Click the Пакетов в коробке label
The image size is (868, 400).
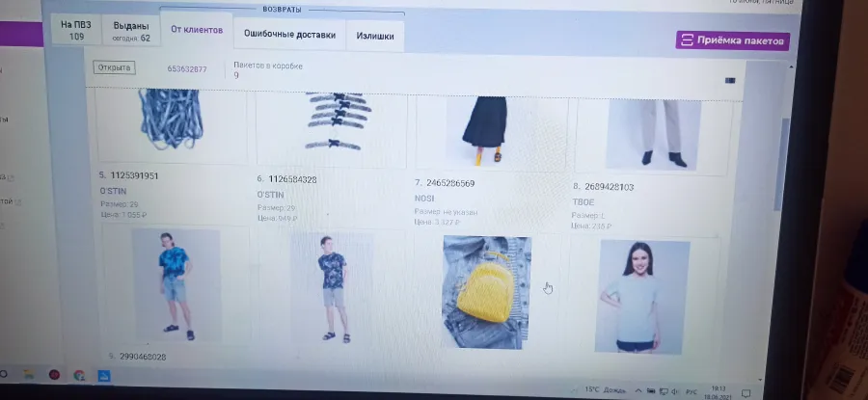[268, 66]
